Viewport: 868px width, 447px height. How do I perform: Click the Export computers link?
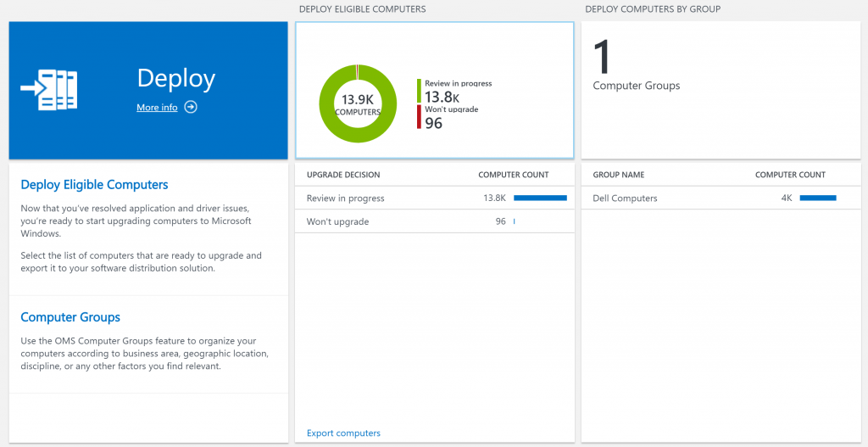click(343, 433)
